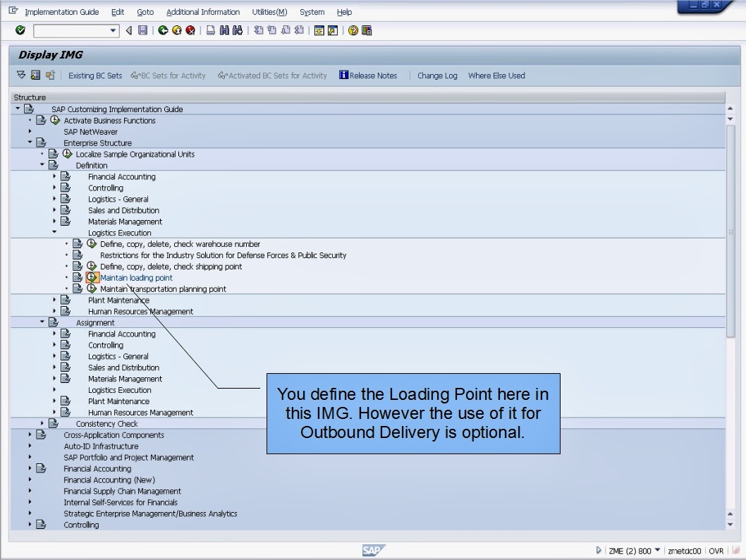Click the green Enter checkmark icon

(20, 30)
